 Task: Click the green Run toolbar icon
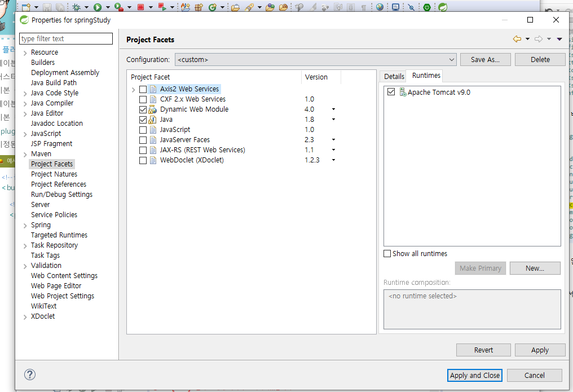pyautogui.click(x=98, y=7)
